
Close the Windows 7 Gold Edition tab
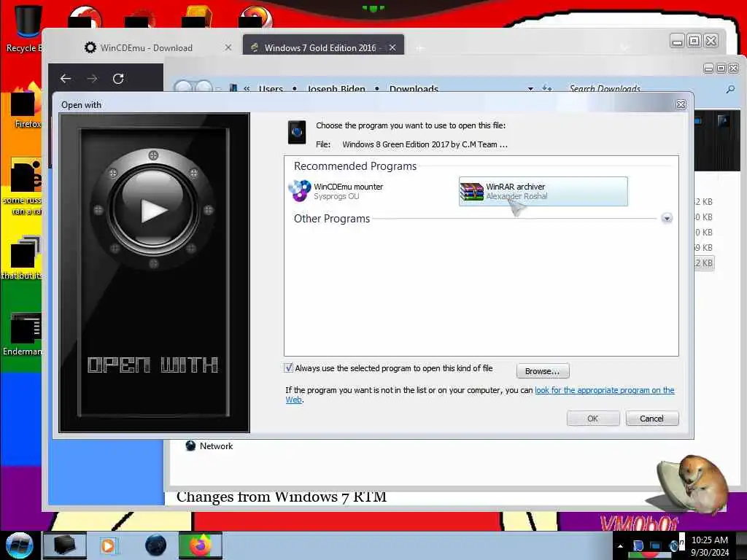[392, 47]
